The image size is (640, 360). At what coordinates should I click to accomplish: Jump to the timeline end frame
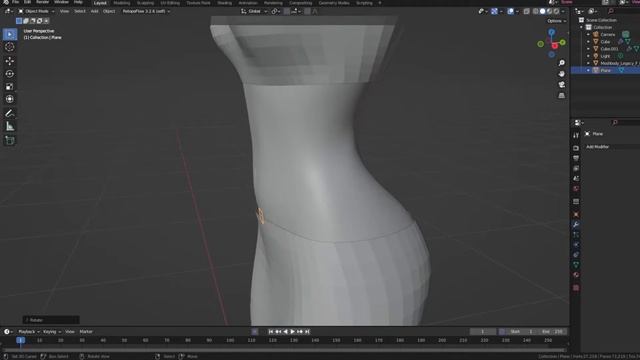307,332
